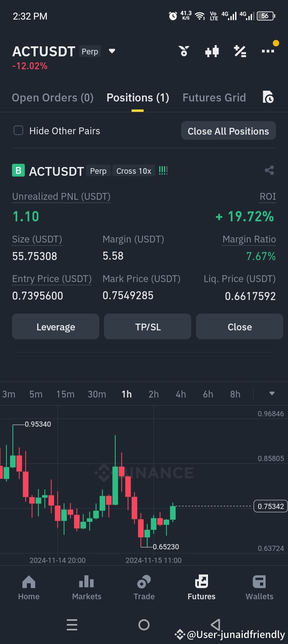The width and height of the screenshot is (288, 644).
Task: Set TP/SL for ACTUSDT position
Action: pyautogui.click(x=148, y=326)
